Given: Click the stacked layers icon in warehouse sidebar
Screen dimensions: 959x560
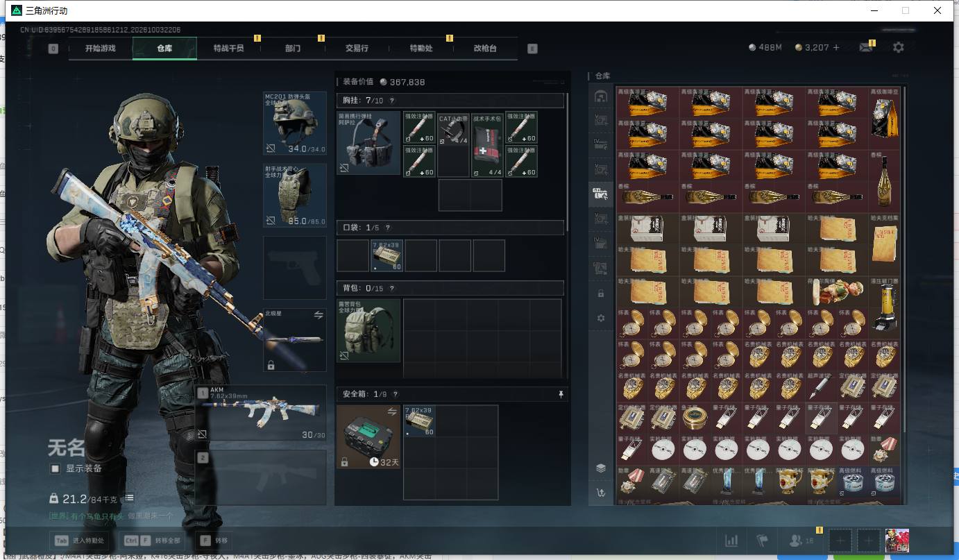Looking at the screenshot, I should pyautogui.click(x=601, y=468).
